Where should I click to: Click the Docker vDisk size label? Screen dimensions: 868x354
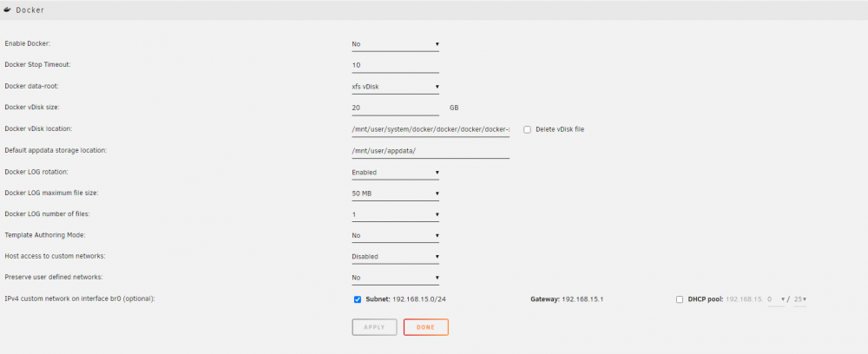(32, 108)
